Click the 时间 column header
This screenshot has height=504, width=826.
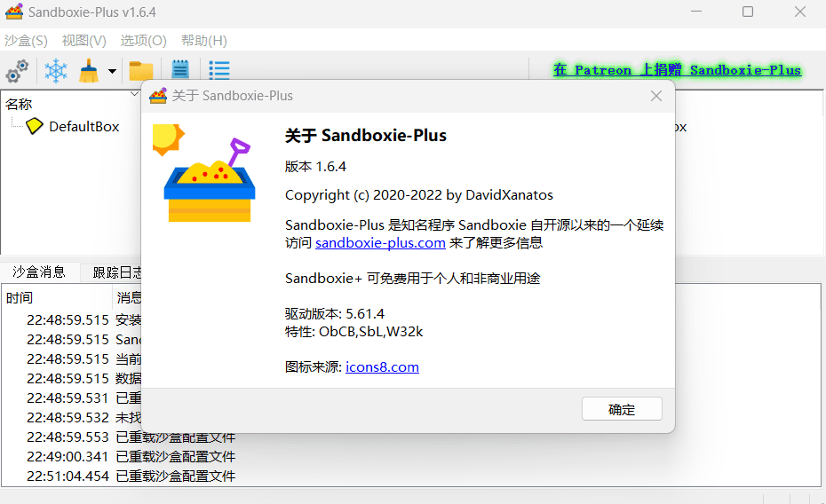pos(20,298)
